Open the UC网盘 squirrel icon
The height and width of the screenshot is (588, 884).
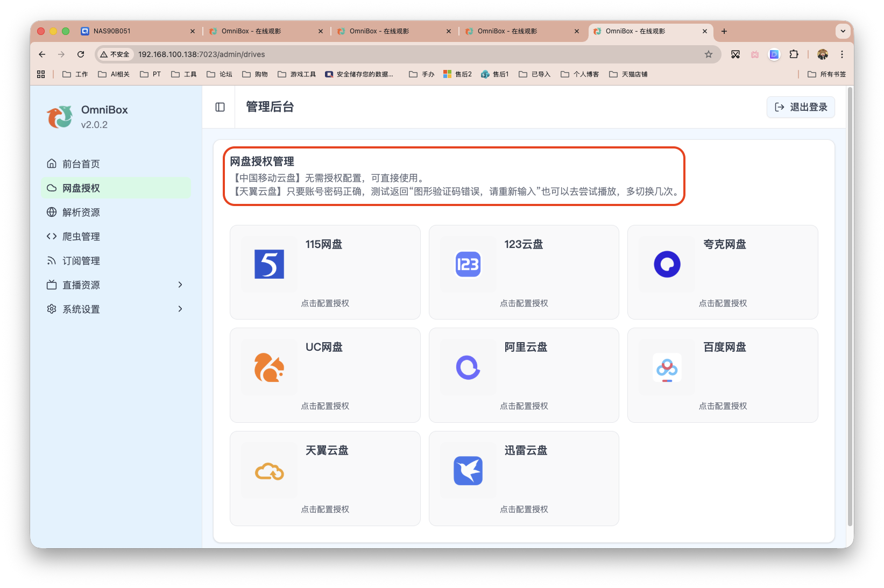[269, 367]
